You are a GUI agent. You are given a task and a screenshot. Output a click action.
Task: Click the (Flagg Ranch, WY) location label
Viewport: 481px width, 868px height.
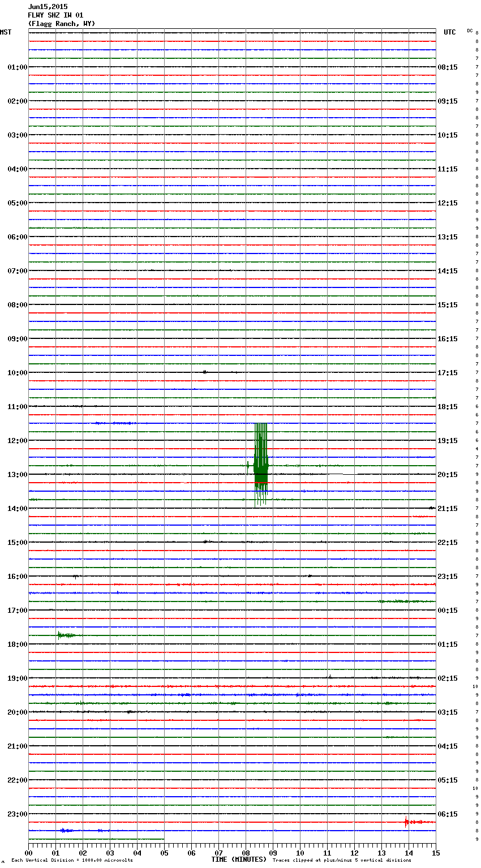[x=62, y=24]
